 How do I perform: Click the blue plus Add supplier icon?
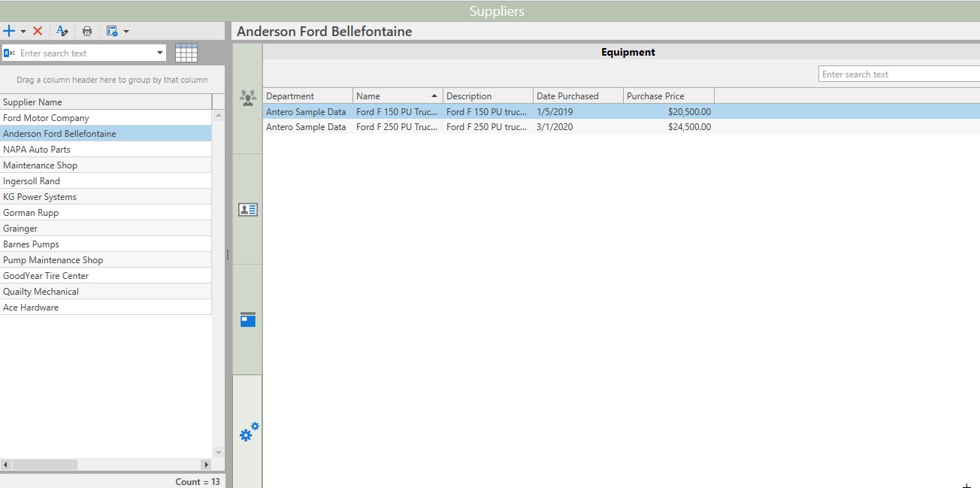tap(9, 31)
